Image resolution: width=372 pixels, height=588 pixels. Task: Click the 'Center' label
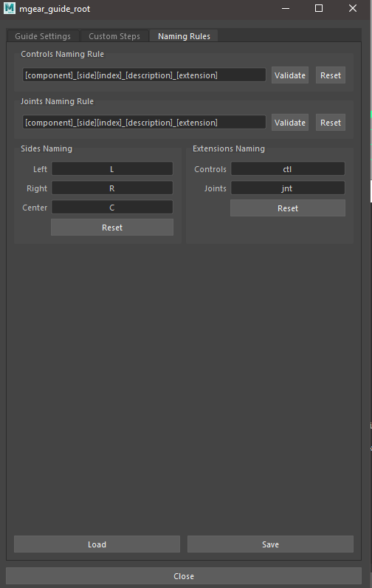(35, 208)
